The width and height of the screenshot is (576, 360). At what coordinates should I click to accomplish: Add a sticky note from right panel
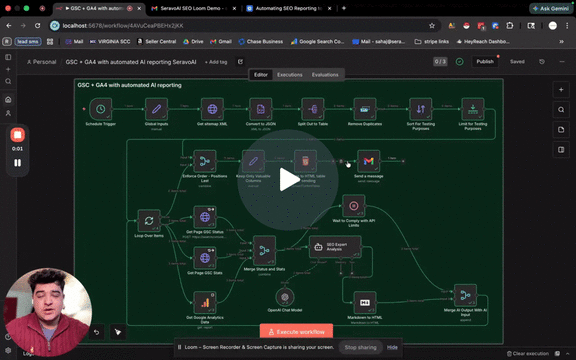561,130
